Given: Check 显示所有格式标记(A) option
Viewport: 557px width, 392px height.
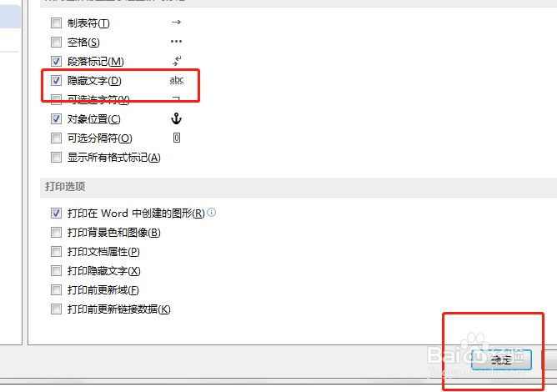Looking at the screenshot, I should tap(56, 157).
